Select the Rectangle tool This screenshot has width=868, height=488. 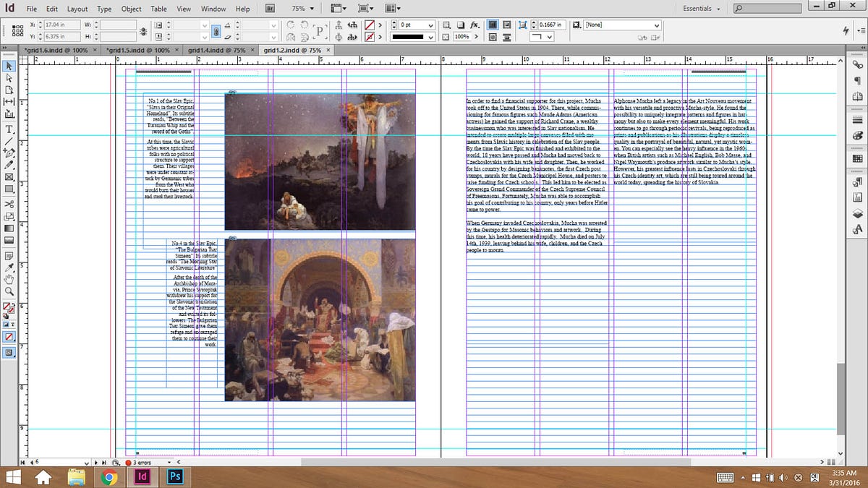click(x=9, y=189)
